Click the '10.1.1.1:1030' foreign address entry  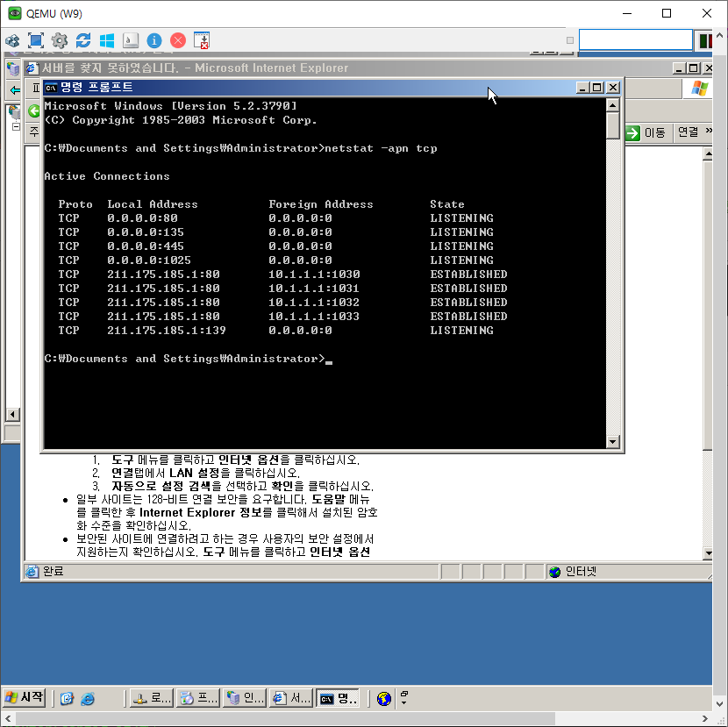(x=314, y=274)
